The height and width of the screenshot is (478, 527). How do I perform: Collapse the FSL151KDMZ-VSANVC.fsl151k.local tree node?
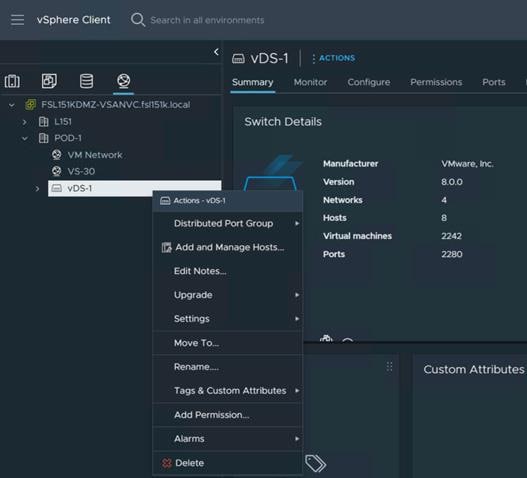coord(12,105)
